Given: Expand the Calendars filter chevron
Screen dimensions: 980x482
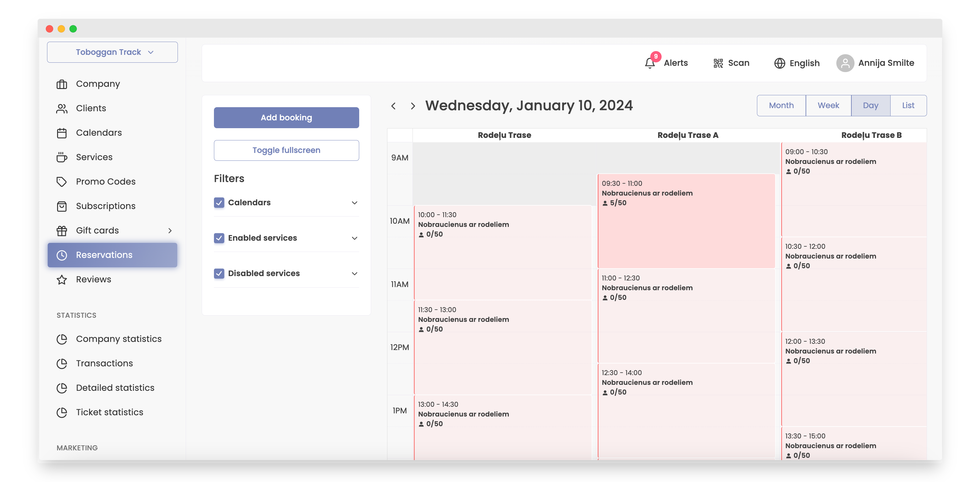Looking at the screenshot, I should [354, 202].
